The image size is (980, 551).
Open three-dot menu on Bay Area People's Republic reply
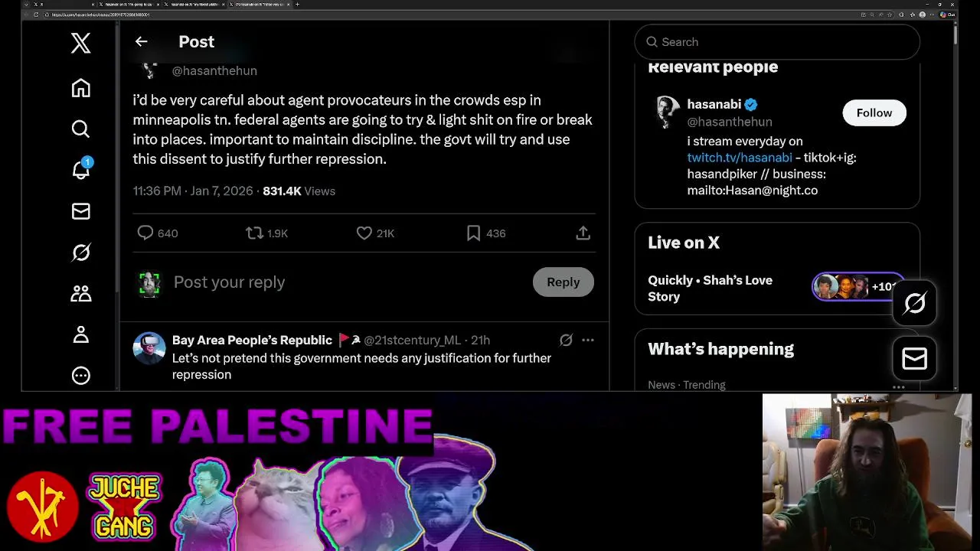tap(587, 340)
